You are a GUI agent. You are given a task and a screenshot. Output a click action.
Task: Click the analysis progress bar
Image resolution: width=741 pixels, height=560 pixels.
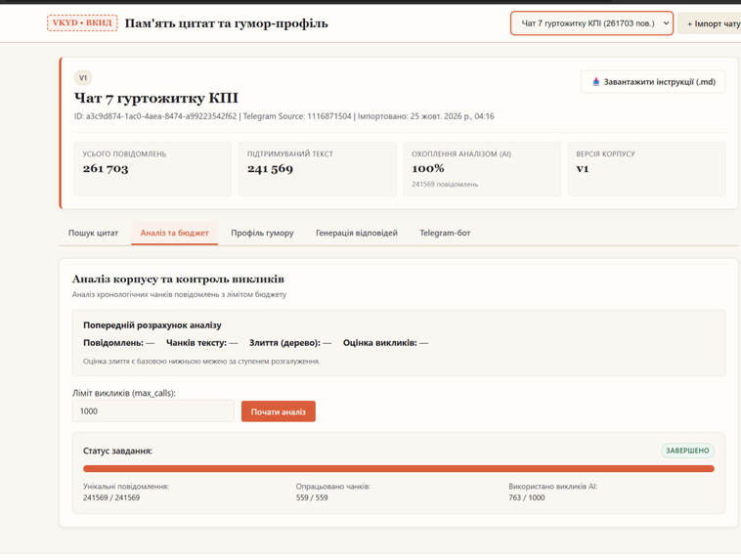399,469
